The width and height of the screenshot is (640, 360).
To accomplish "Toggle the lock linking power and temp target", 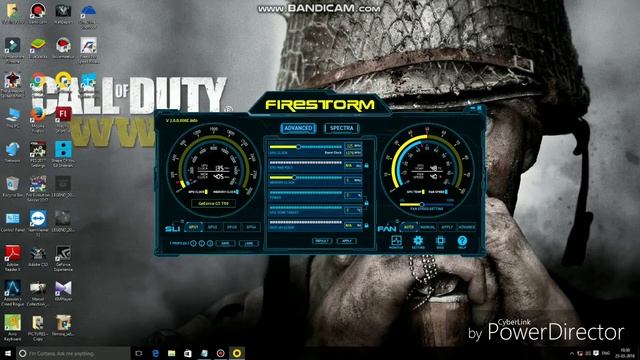I will pos(366,203).
